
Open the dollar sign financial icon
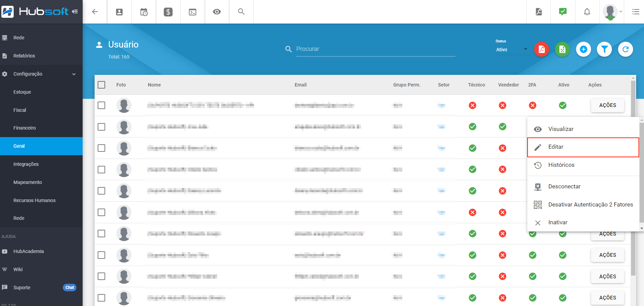click(168, 12)
